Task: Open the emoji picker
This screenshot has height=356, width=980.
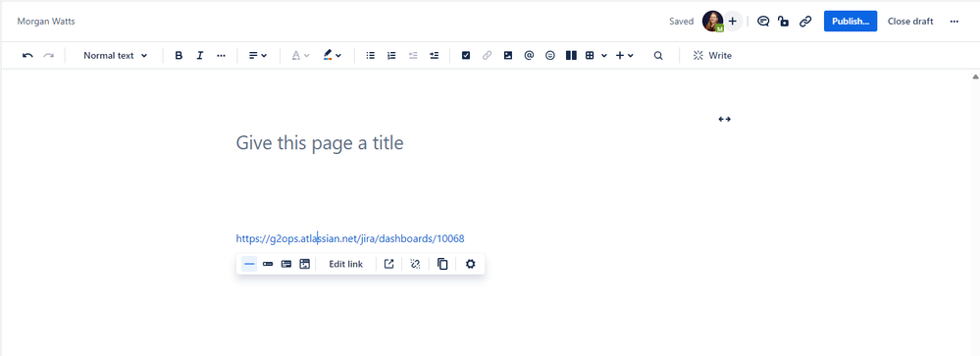Action: 550,56
